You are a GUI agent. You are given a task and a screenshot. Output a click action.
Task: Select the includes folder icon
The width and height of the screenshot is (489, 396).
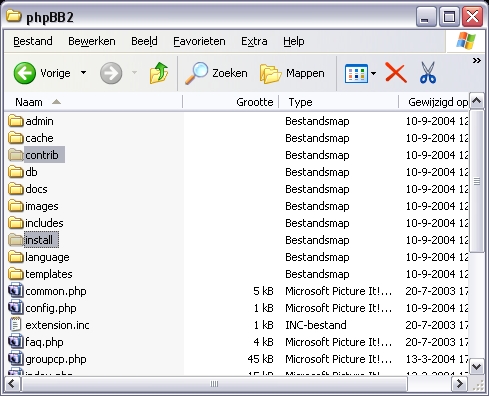16,223
